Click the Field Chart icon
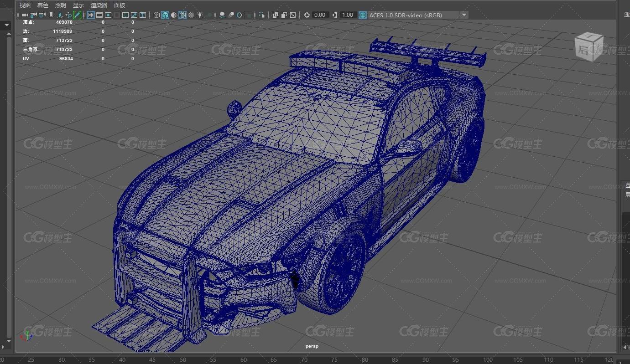The height and width of the screenshot is (364, 630). (125, 15)
